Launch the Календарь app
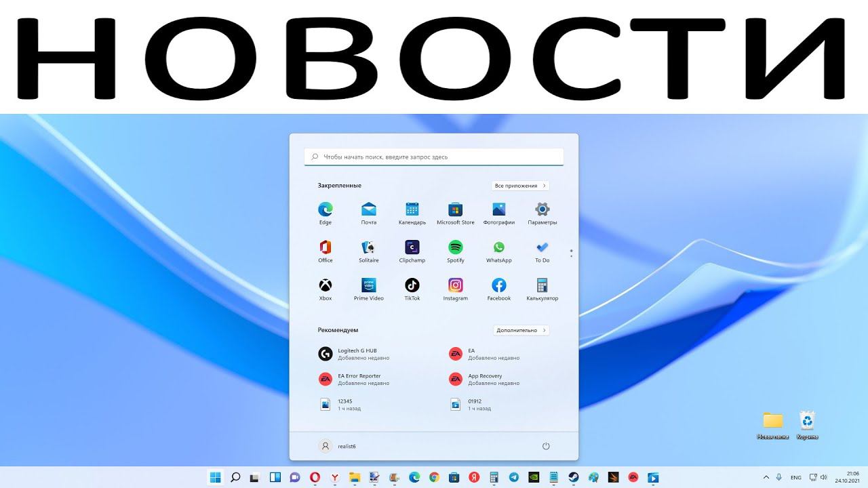This screenshot has height=488, width=868. [412, 213]
